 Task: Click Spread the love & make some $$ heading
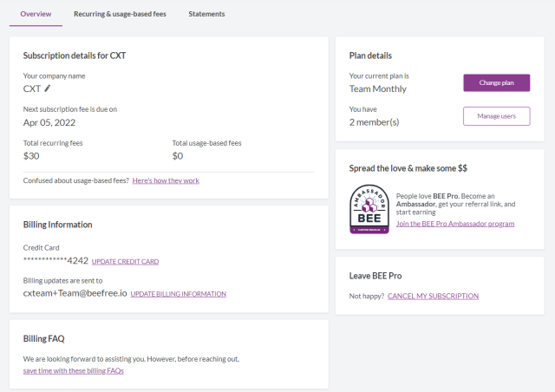(x=408, y=168)
